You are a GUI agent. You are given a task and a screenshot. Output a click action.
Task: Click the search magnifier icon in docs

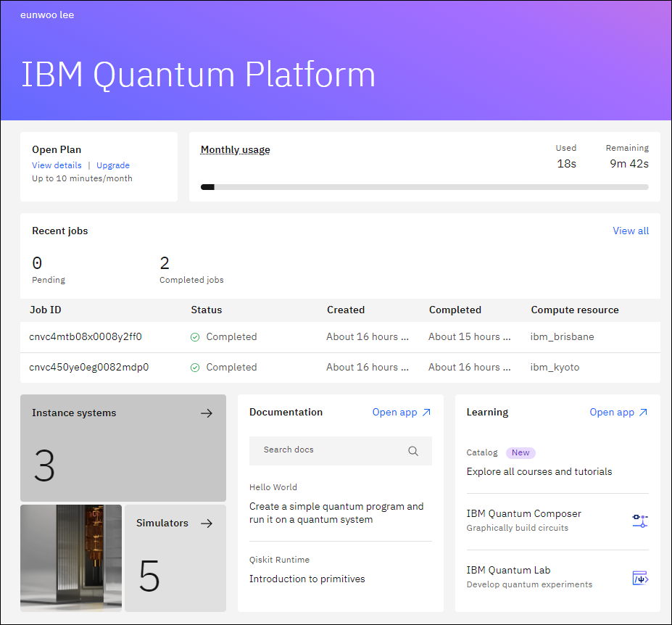[413, 451]
